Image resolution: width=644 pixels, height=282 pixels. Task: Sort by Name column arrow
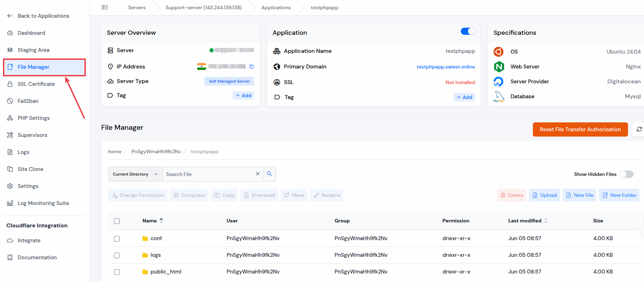click(x=161, y=221)
